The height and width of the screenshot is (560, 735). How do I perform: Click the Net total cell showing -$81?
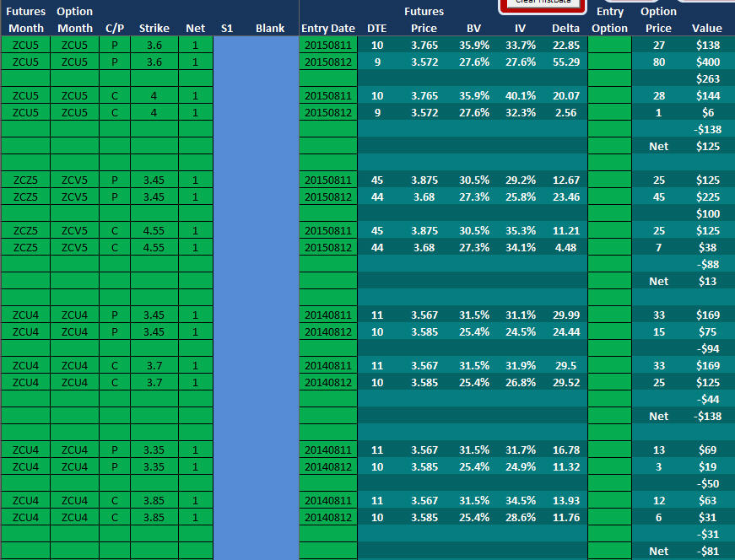tap(707, 551)
